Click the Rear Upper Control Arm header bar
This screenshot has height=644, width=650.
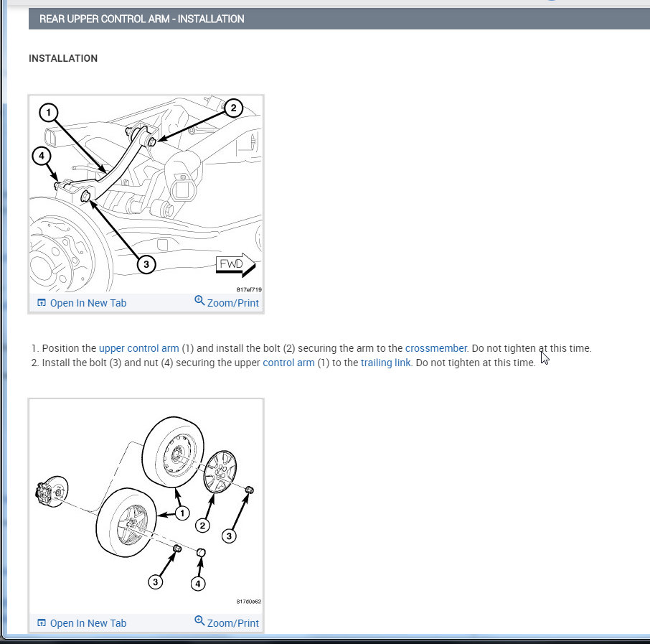point(339,19)
